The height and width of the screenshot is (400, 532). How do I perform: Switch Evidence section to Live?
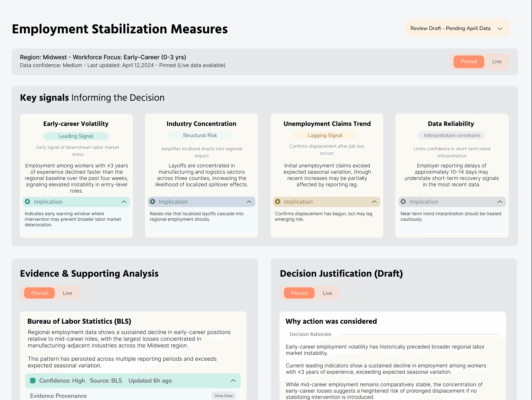tap(67, 293)
